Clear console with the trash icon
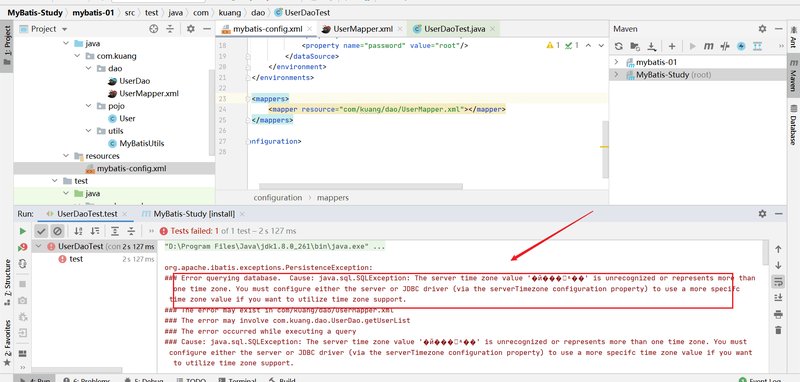Image resolution: width=800 pixels, height=382 pixels. coord(778,330)
